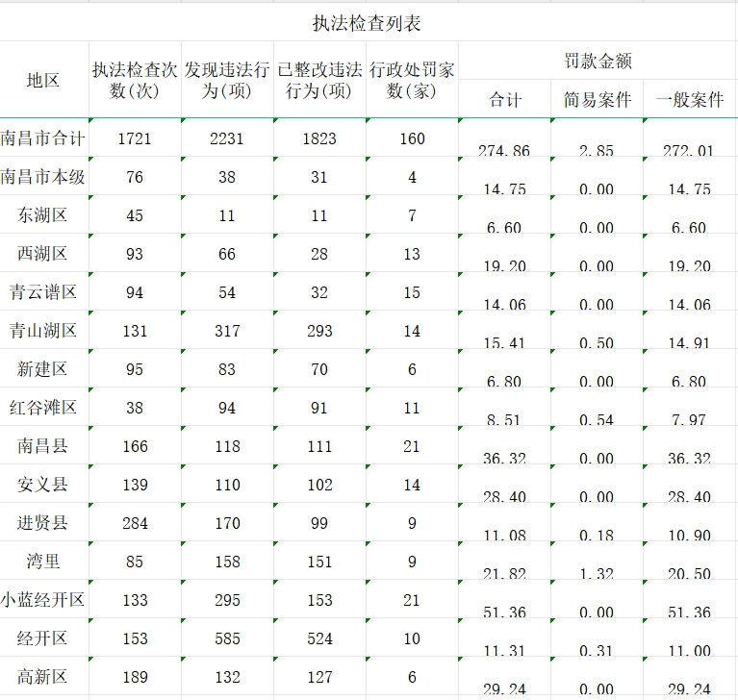Select cell with inspection count 1721
Image resolution: width=738 pixels, height=700 pixels.
[135, 138]
